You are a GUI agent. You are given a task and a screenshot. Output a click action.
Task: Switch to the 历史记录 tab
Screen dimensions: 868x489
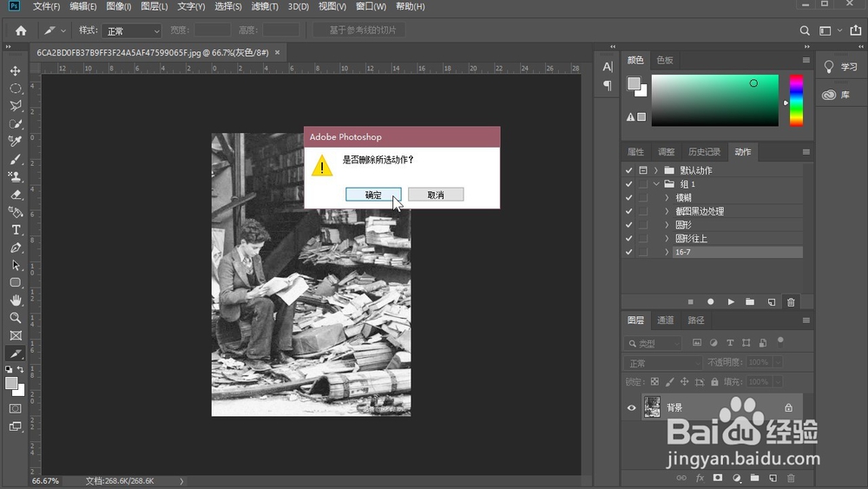[x=703, y=152]
